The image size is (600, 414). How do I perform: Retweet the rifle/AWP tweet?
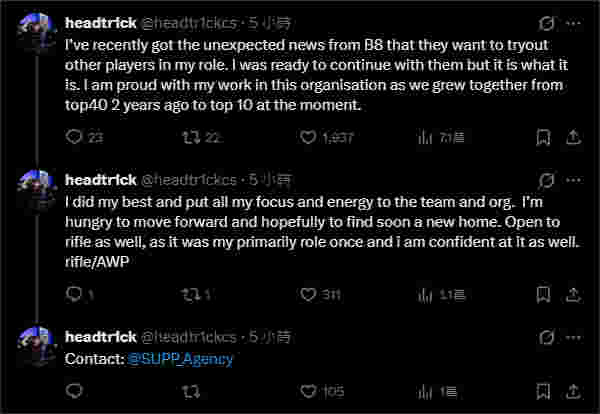[187, 294]
